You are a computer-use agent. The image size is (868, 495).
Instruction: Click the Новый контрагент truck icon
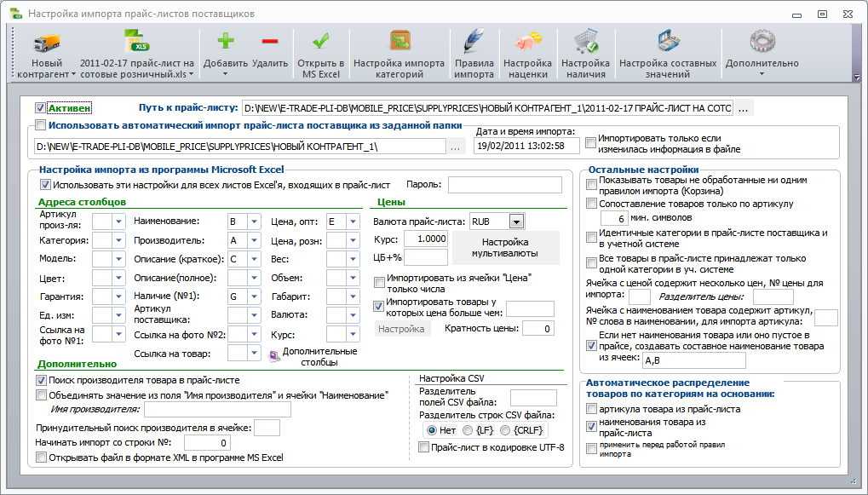[47, 43]
